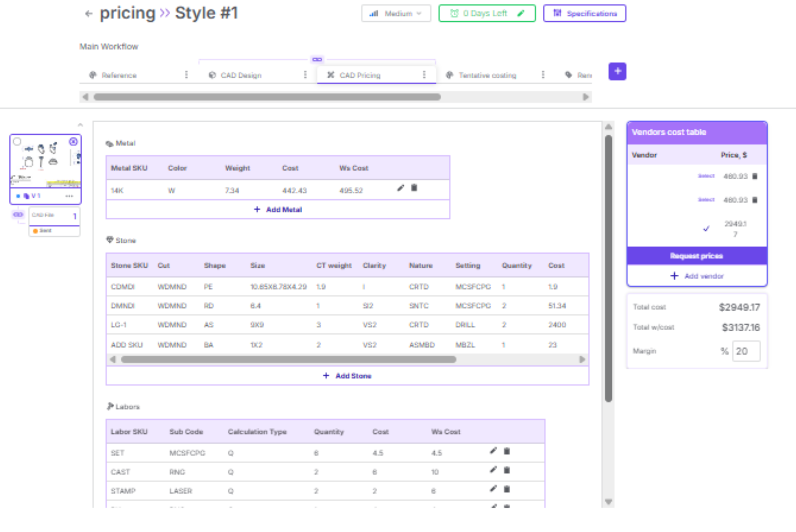Delete the CAST labor row
The width and height of the screenshot is (796, 532).
point(507,470)
